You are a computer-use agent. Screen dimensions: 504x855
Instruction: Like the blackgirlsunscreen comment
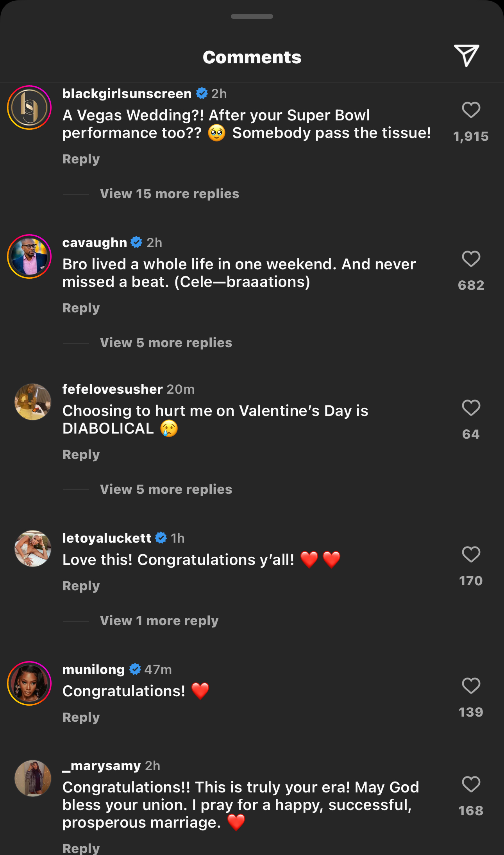[471, 110]
